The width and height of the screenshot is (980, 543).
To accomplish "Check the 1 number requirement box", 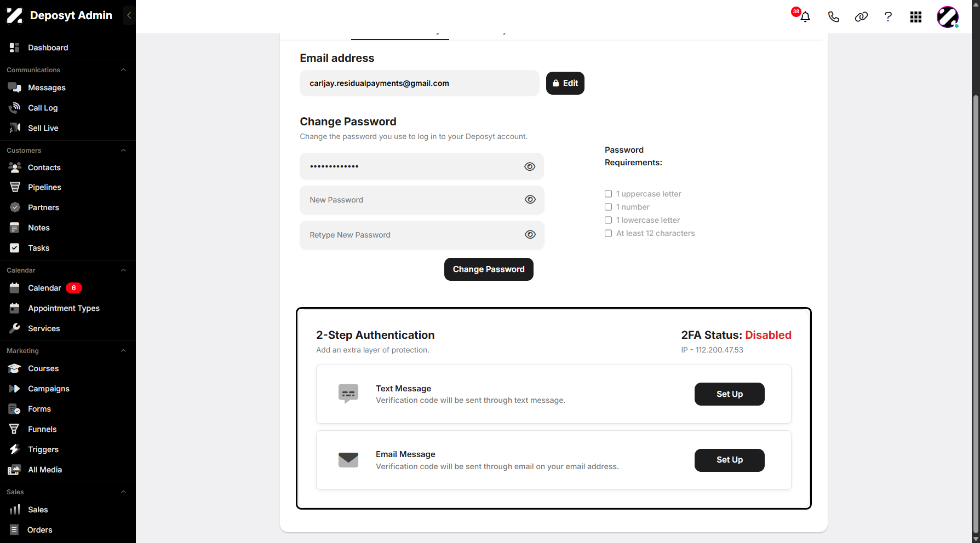I will [608, 207].
